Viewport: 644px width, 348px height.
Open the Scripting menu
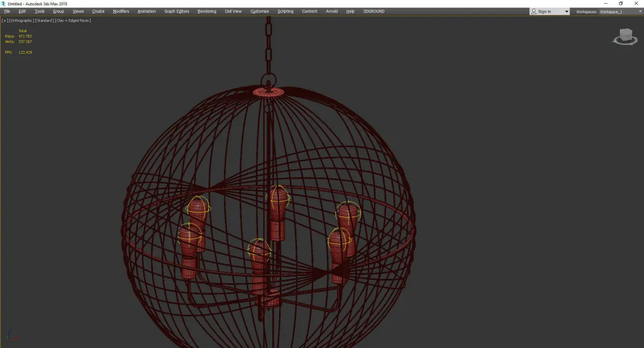tap(286, 11)
